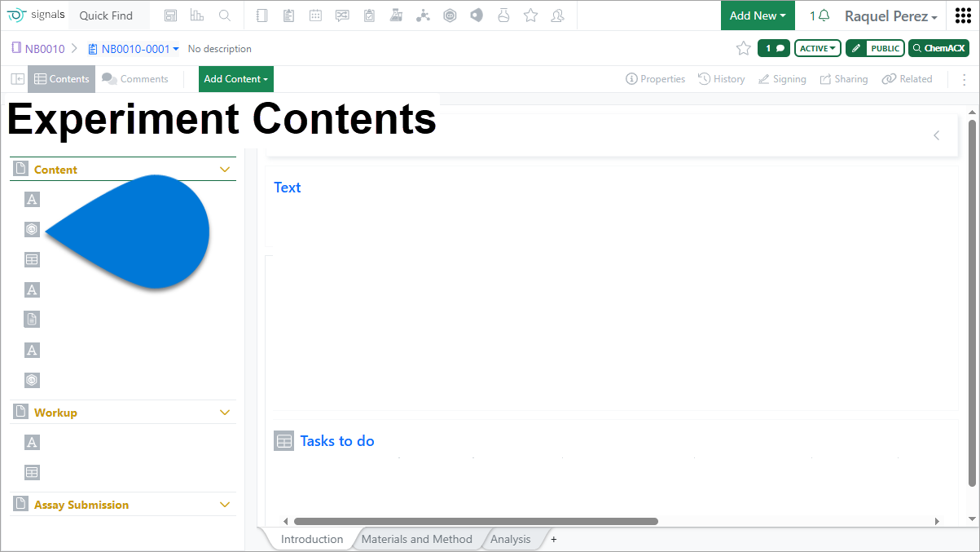Click the calendar icon in top toolbar
Screen dimensions: 980x552
click(x=315, y=15)
